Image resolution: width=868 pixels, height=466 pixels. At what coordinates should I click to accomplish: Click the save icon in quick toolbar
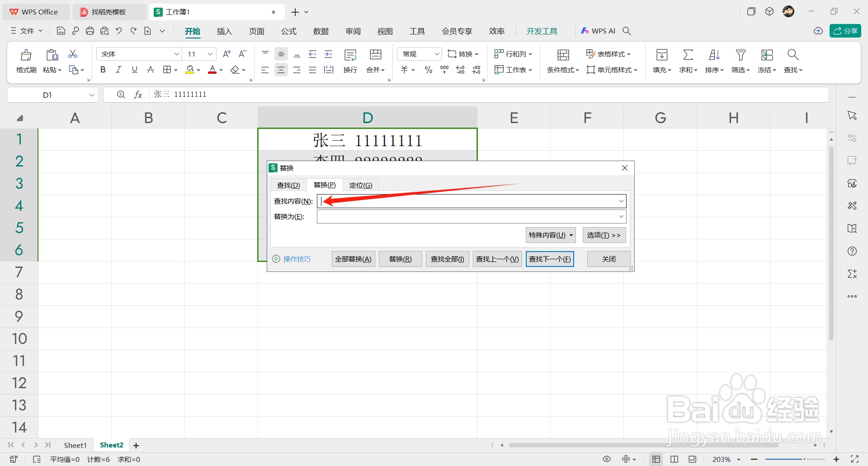tap(61, 31)
